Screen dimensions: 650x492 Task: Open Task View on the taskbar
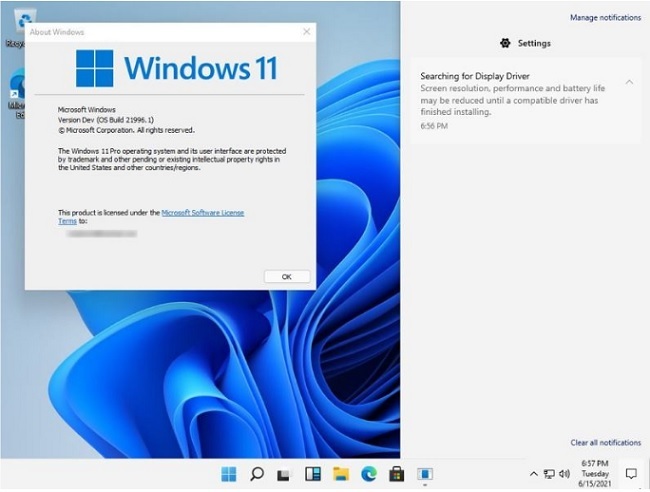[x=284, y=474]
